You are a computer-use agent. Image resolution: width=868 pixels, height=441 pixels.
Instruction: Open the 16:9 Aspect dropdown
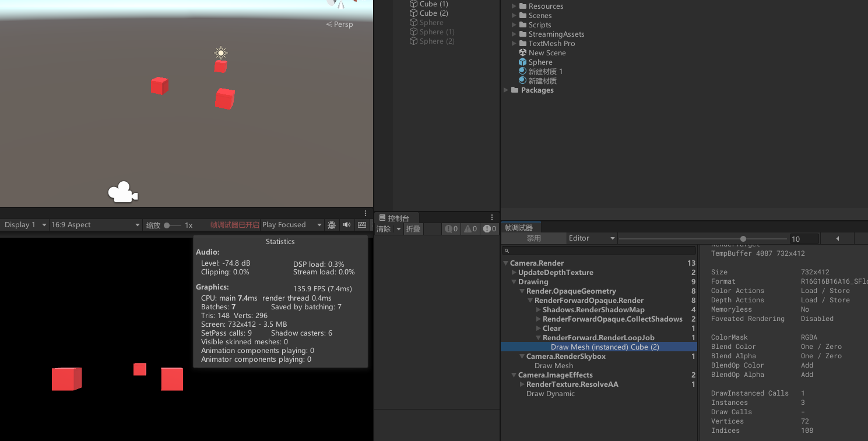point(95,225)
